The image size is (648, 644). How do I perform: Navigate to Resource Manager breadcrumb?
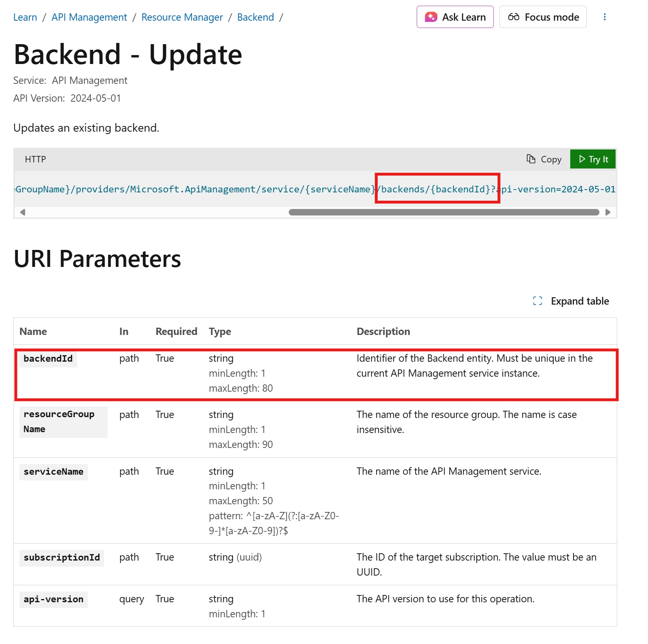pyautogui.click(x=182, y=17)
